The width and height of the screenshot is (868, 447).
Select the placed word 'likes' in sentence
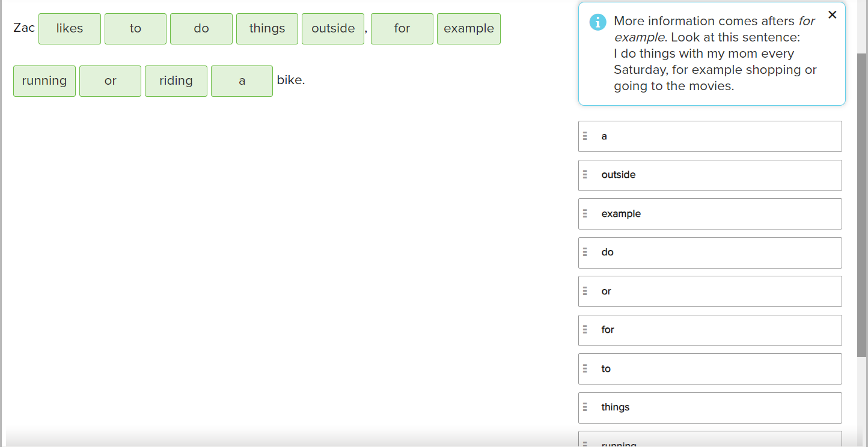click(x=70, y=29)
